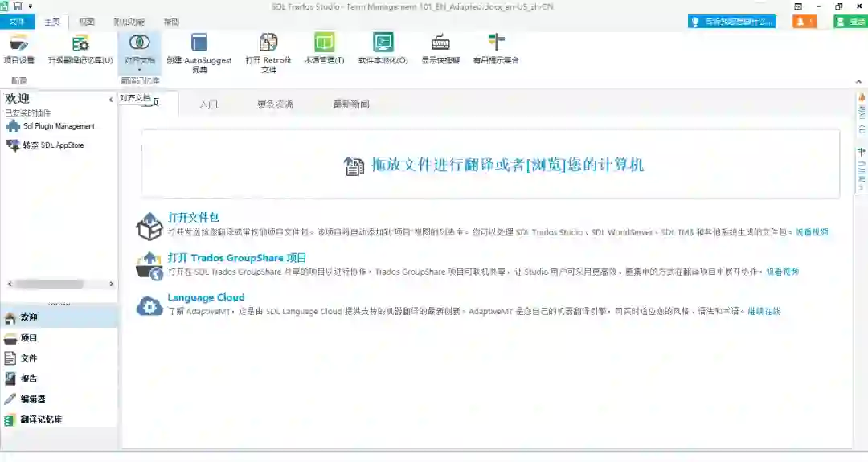Click 观看视频 link for file package
The height and width of the screenshot is (462, 868).
point(812,232)
